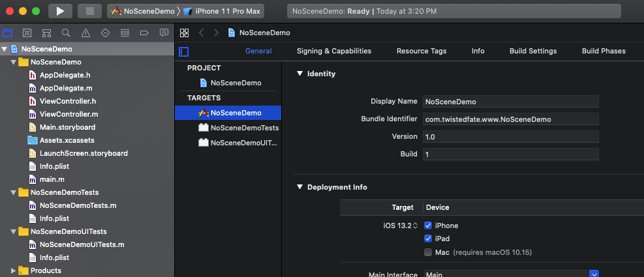Viewport: 644px width, 277px height.
Task: Collapse the root NoSceneDemo project
Action: tap(5, 50)
